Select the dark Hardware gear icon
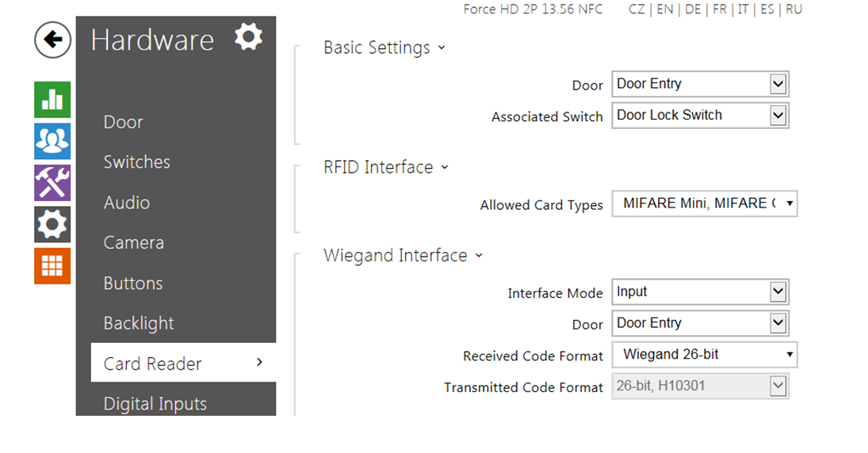868x453 pixels. [x=52, y=224]
